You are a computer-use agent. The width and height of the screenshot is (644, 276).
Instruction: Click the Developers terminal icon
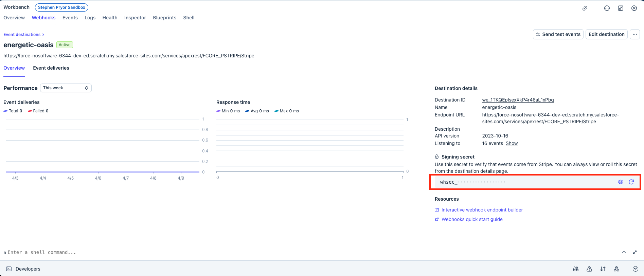tap(9, 269)
